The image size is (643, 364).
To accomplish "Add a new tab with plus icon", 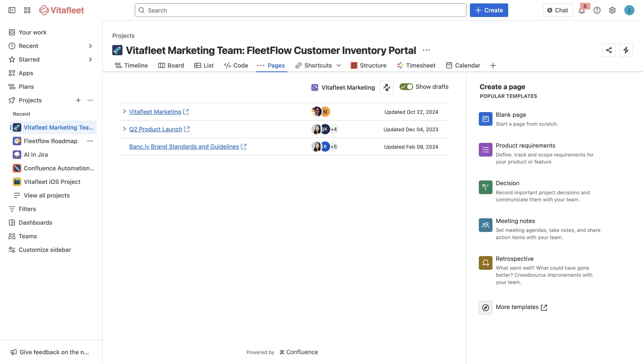I will pos(493,65).
